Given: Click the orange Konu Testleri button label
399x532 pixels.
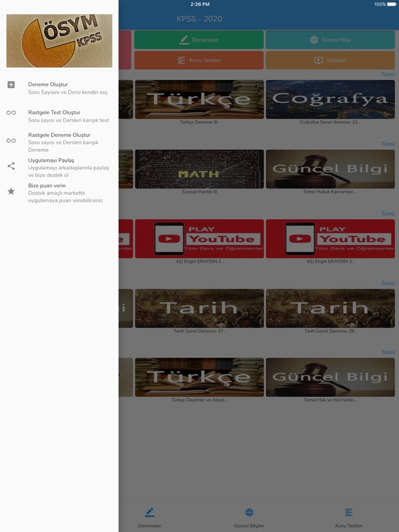Looking at the screenshot, I should tap(205, 60).
